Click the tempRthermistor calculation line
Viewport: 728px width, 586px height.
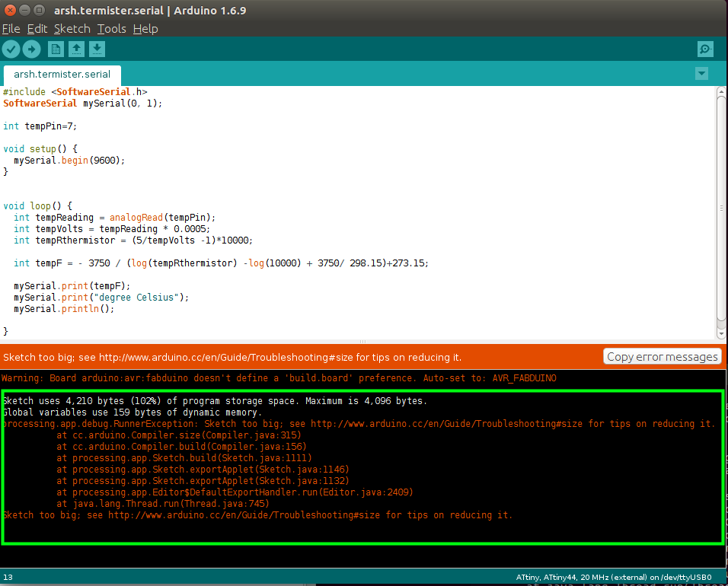coord(133,240)
